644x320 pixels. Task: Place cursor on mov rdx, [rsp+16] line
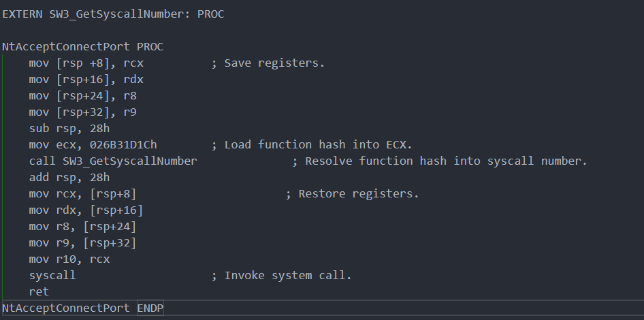(x=86, y=210)
